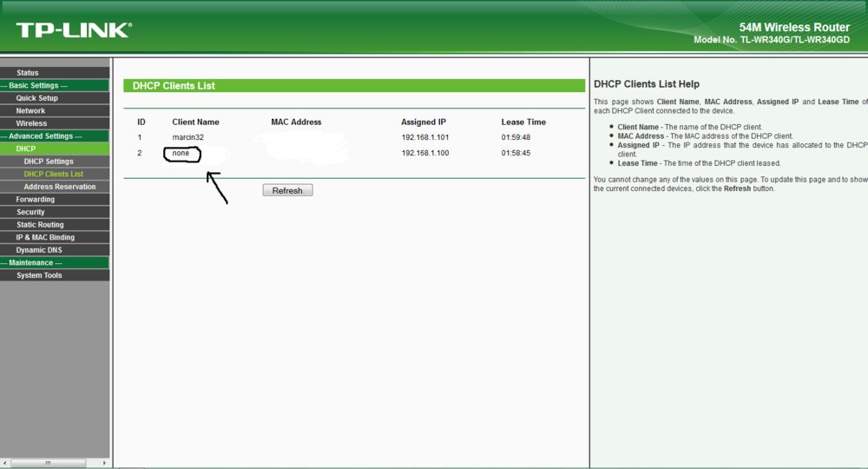Open Address Reservation submenu
Viewport: 868px width, 469px height.
point(60,187)
